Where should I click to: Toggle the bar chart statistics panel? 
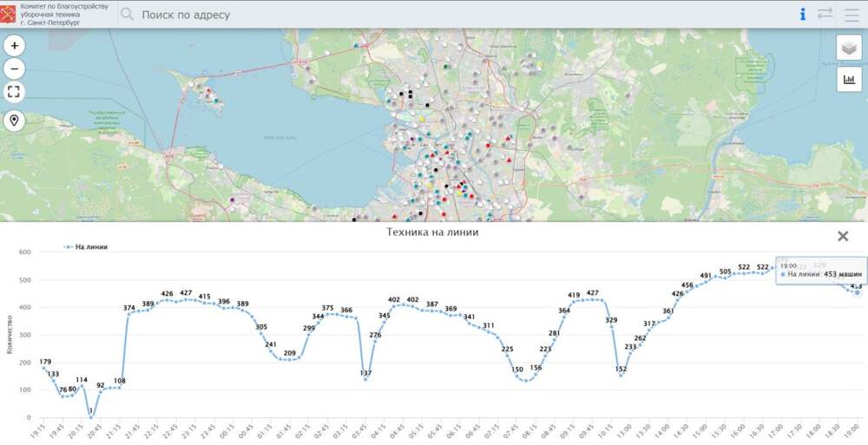pos(849,80)
